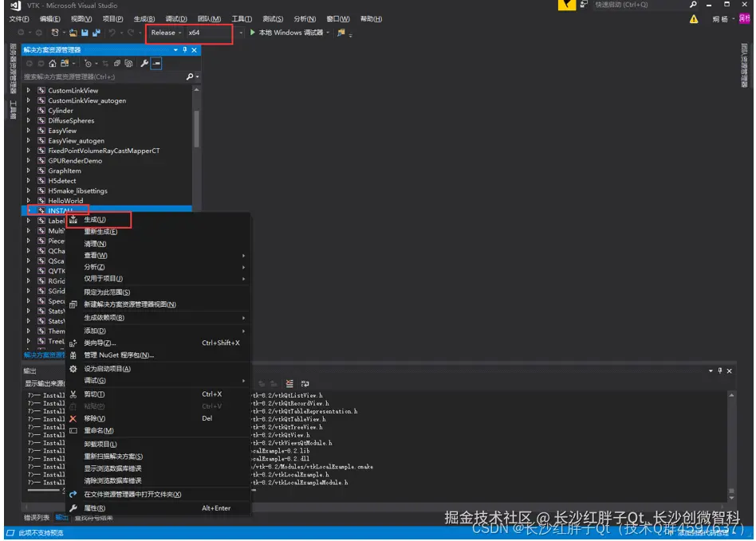Image resolution: width=756 pixels, height=541 pixels.
Task: Expand the HelloWorld project node
Action: pyautogui.click(x=29, y=201)
